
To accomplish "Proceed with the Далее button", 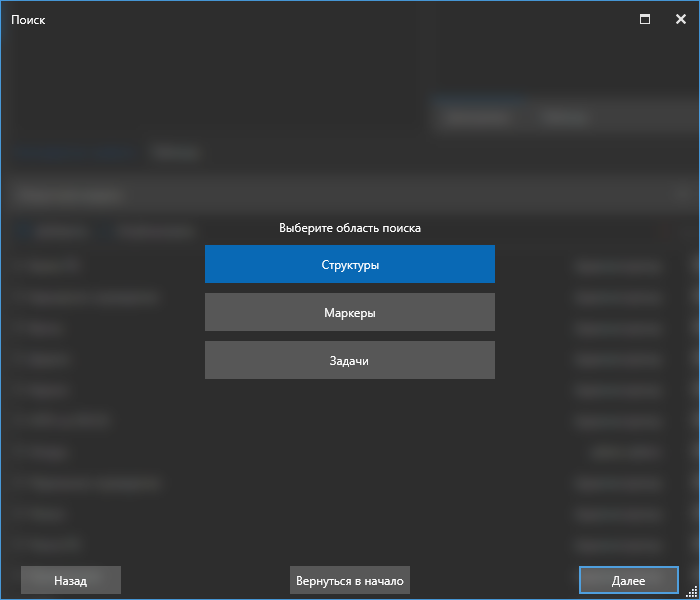I will click(628, 580).
